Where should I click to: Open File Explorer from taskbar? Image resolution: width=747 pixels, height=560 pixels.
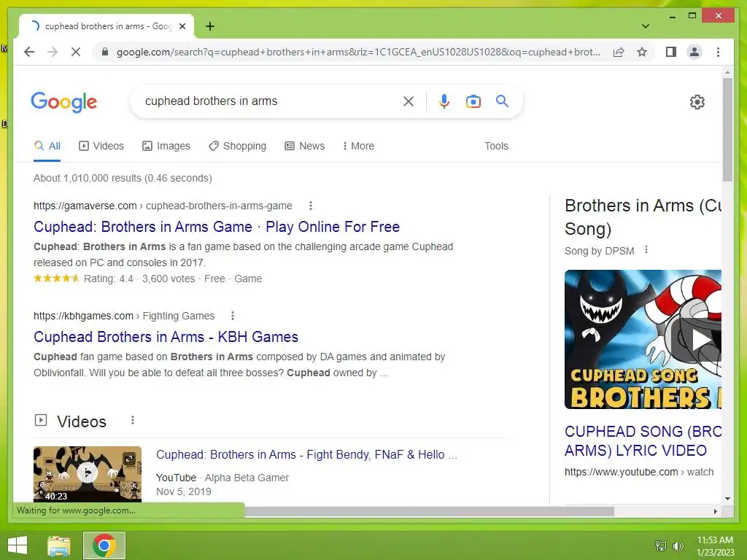59,545
